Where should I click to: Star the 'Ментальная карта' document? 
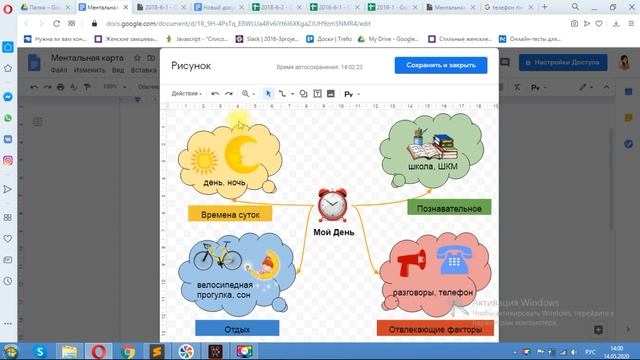pos(138,58)
